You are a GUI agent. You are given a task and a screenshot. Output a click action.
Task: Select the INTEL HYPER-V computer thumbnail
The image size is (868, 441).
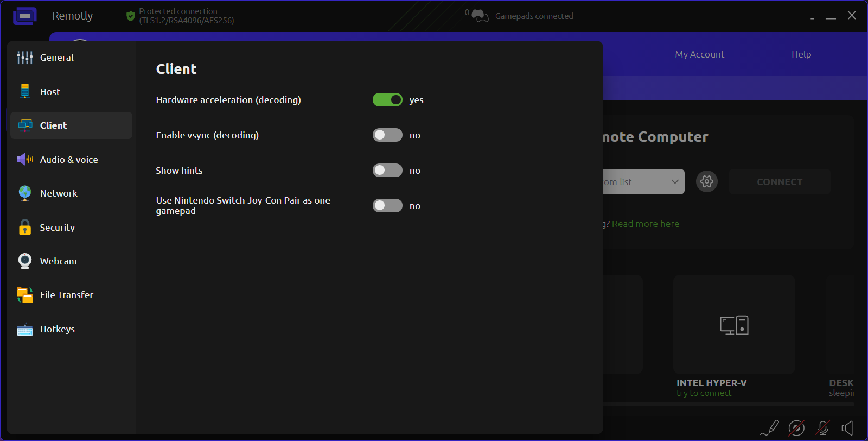tap(734, 325)
